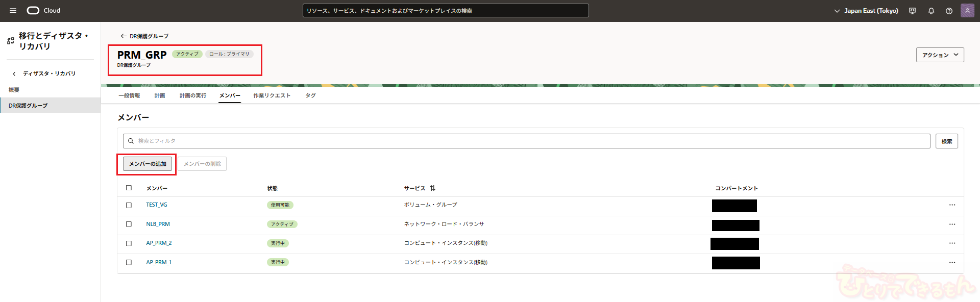Toggle the select-all members checkbox
The height and width of the screenshot is (302, 980).
[x=129, y=188]
